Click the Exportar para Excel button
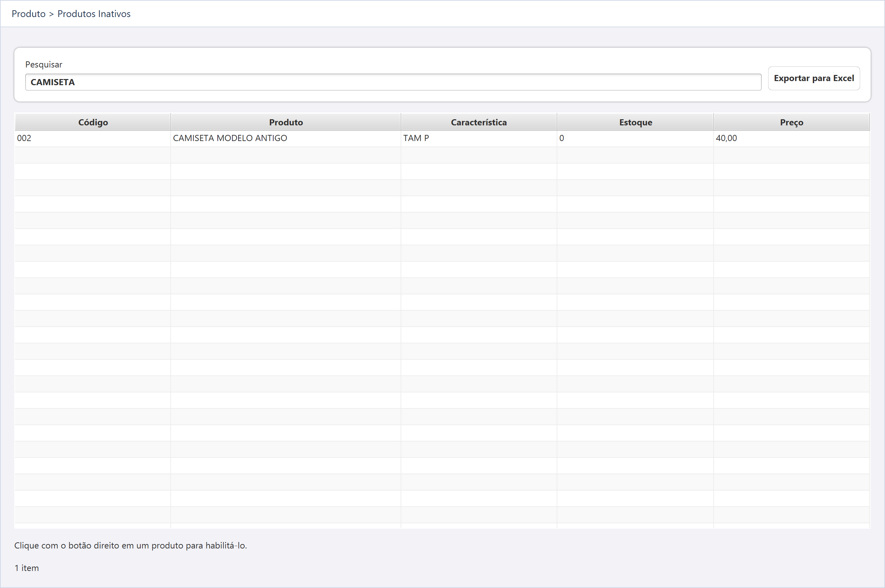 pos(814,78)
